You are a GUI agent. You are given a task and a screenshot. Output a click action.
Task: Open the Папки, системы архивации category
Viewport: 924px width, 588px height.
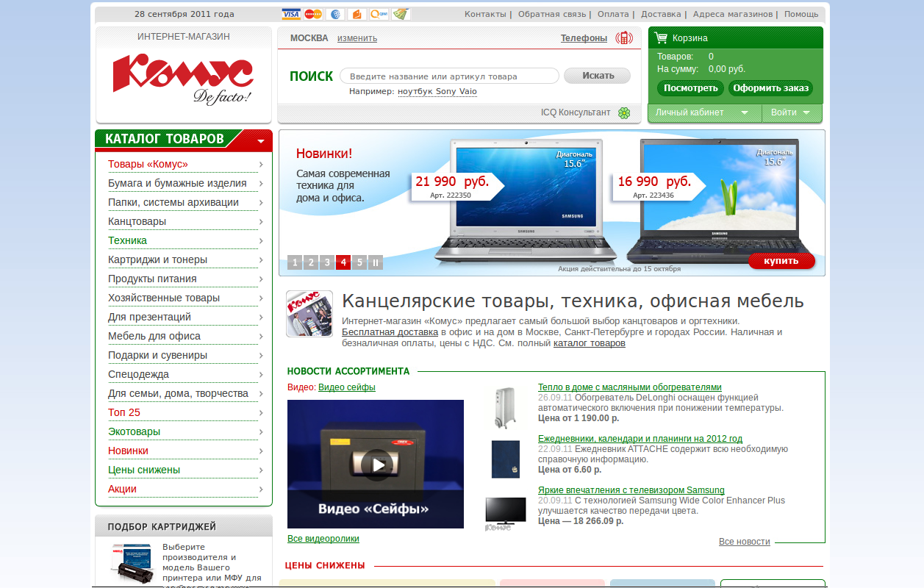[173, 202]
